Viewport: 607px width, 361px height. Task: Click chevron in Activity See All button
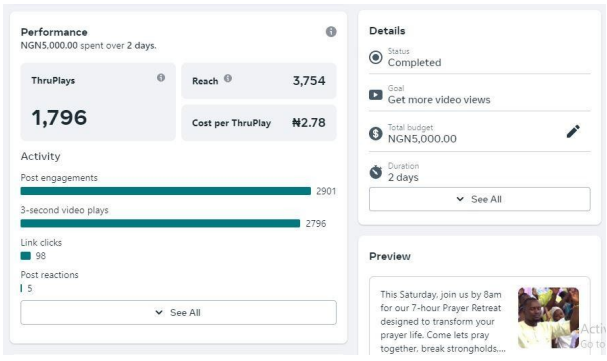click(159, 312)
